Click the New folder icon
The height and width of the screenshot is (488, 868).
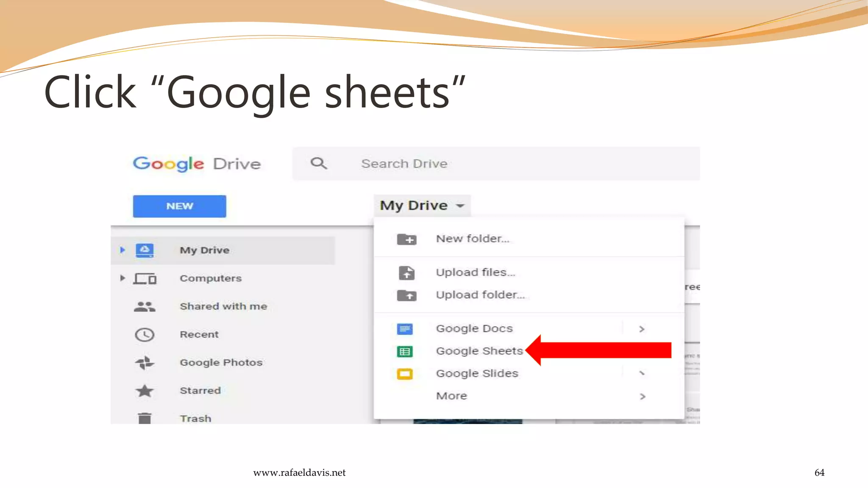click(406, 239)
